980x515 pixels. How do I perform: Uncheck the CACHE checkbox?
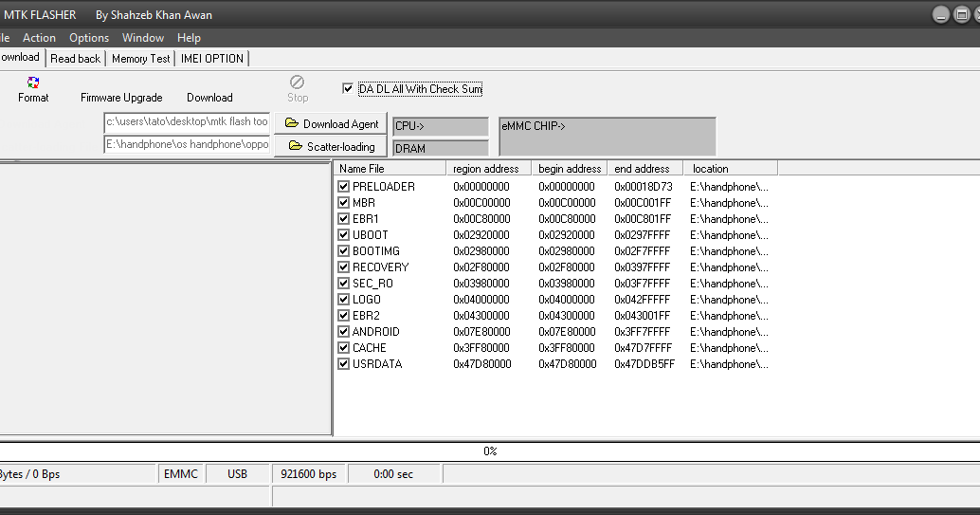pos(343,348)
